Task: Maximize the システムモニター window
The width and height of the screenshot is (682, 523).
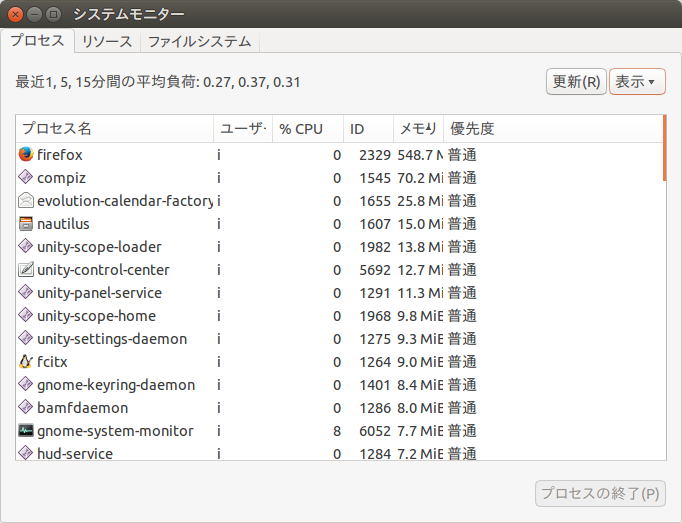Action: pyautogui.click(x=53, y=14)
